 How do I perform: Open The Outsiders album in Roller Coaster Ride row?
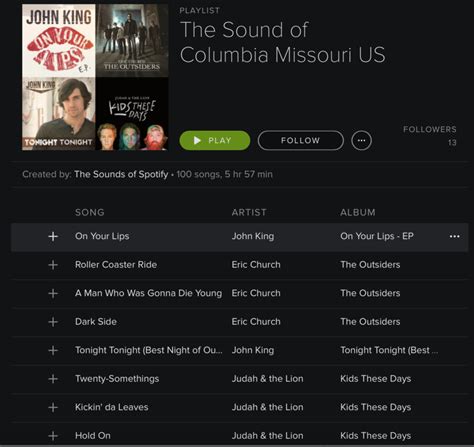370,265
